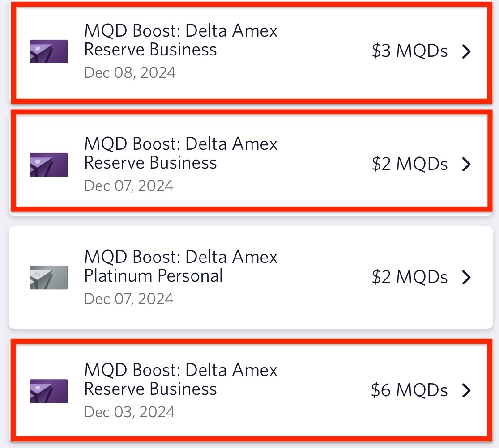Tap the second Reserve Business transaction row

pos(249,165)
